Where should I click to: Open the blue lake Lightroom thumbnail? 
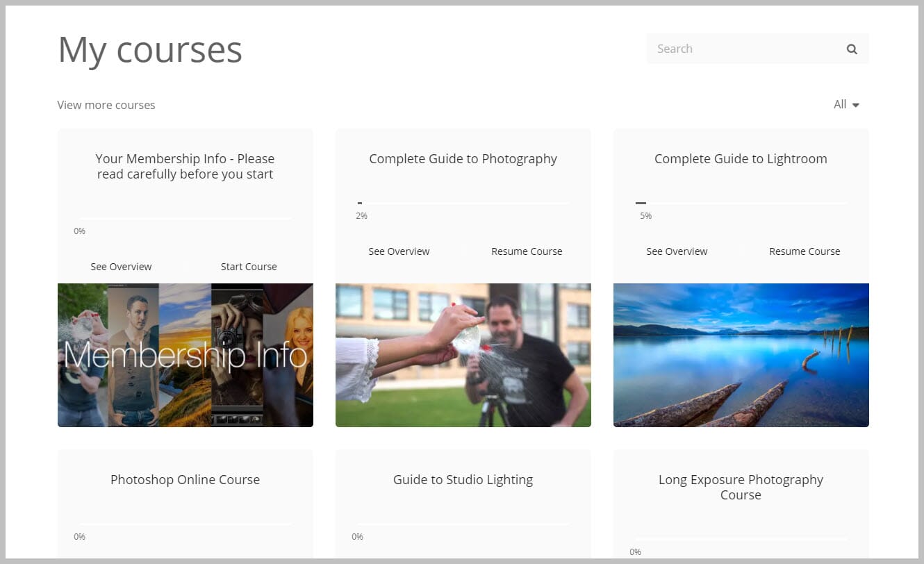click(741, 355)
